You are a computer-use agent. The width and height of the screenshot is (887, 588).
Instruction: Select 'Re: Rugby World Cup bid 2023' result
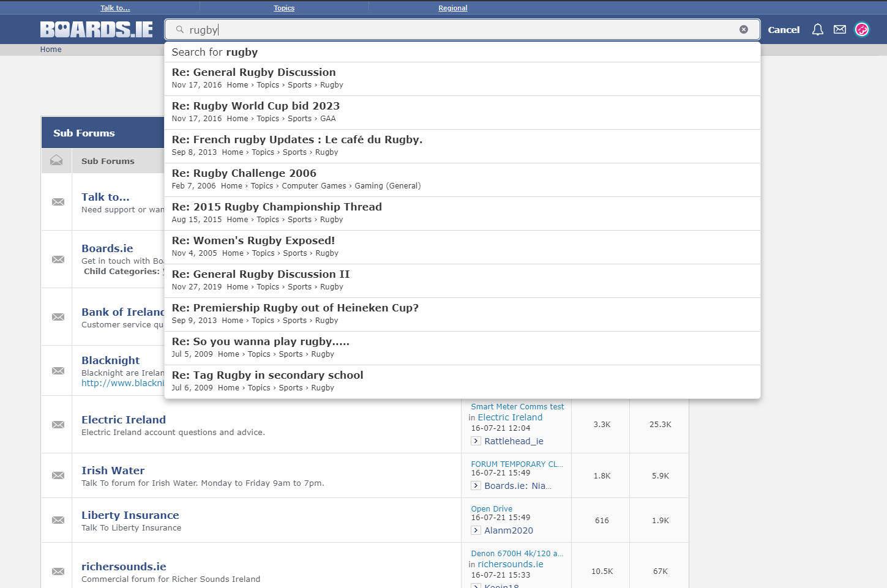(255, 106)
